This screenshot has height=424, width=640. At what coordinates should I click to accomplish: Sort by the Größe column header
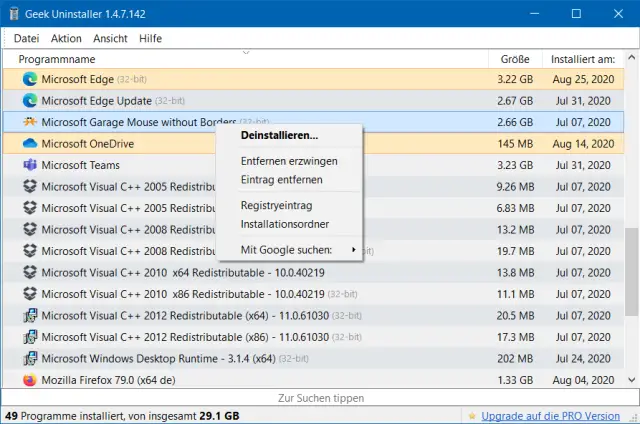click(515, 59)
